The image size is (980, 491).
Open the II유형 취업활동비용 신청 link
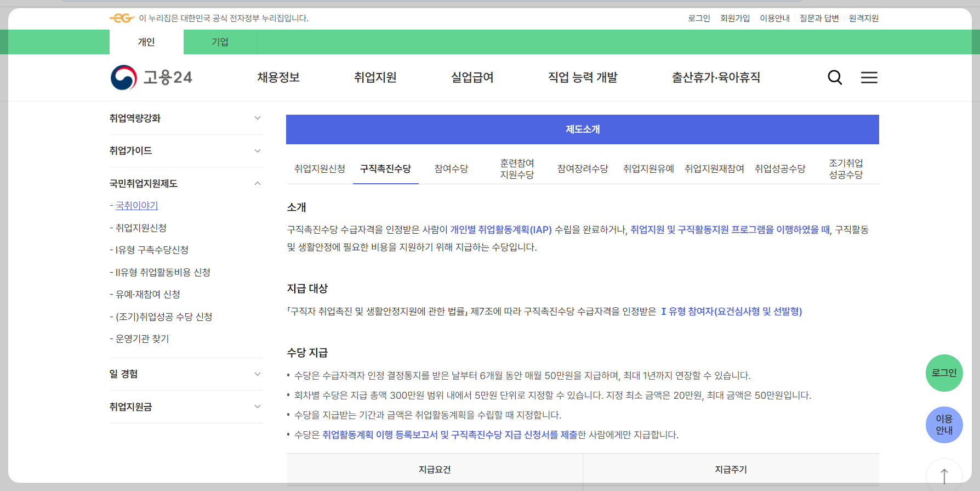coord(163,273)
